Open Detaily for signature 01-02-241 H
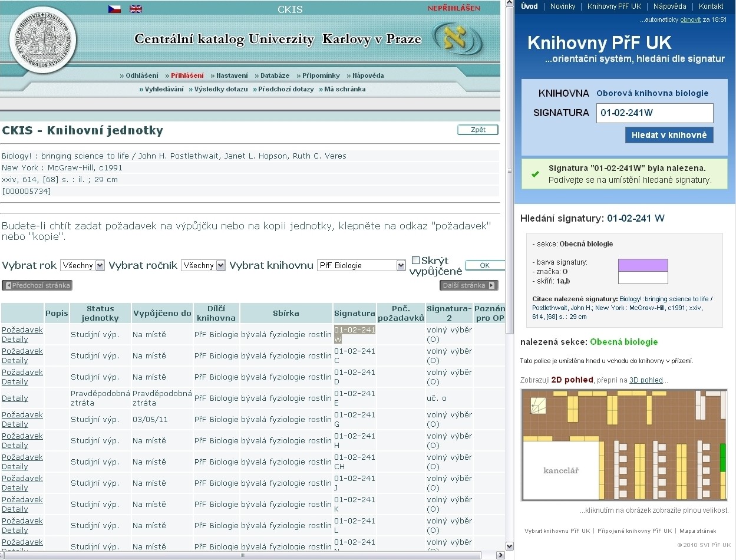This screenshot has height=560, width=736. point(15,446)
